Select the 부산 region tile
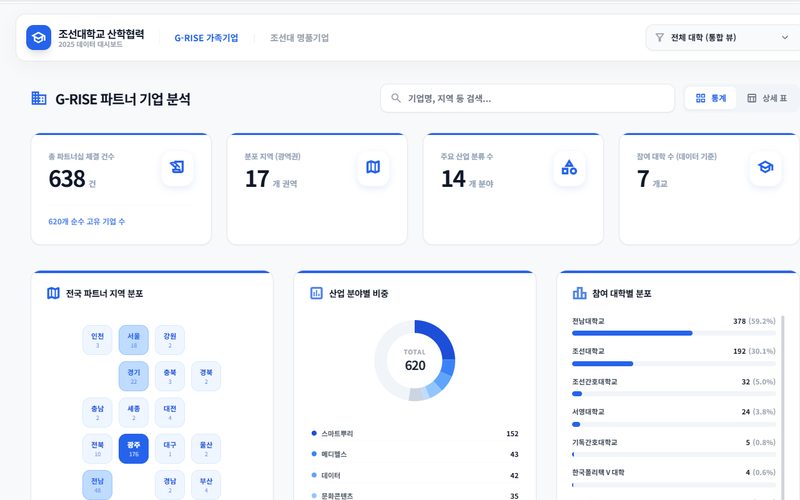 coord(206,485)
